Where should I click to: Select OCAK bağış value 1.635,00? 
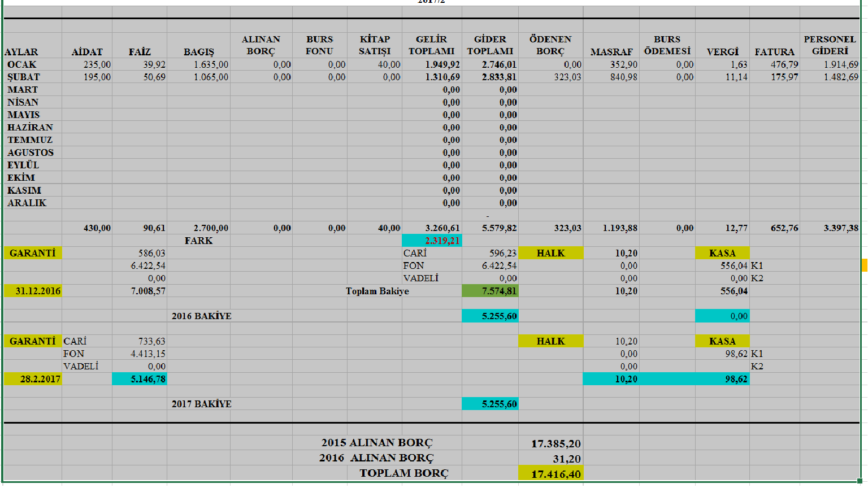[x=198, y=64]
